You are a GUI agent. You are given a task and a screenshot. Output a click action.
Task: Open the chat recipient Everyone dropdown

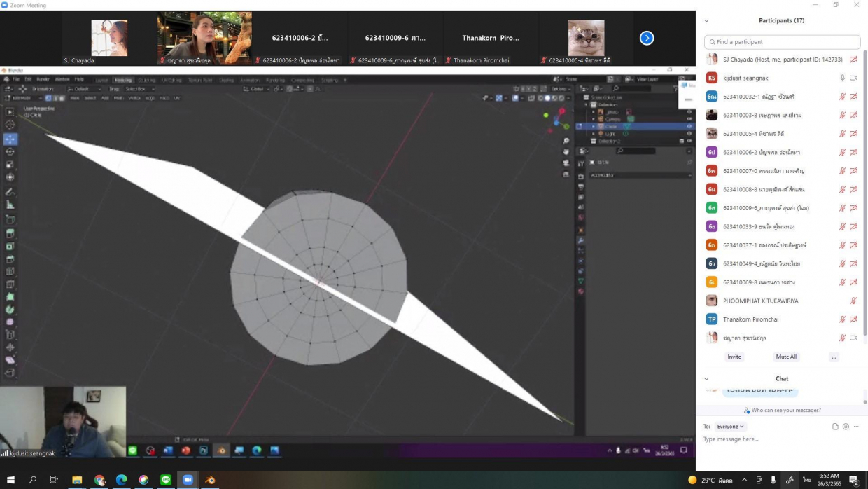point(730,427)
